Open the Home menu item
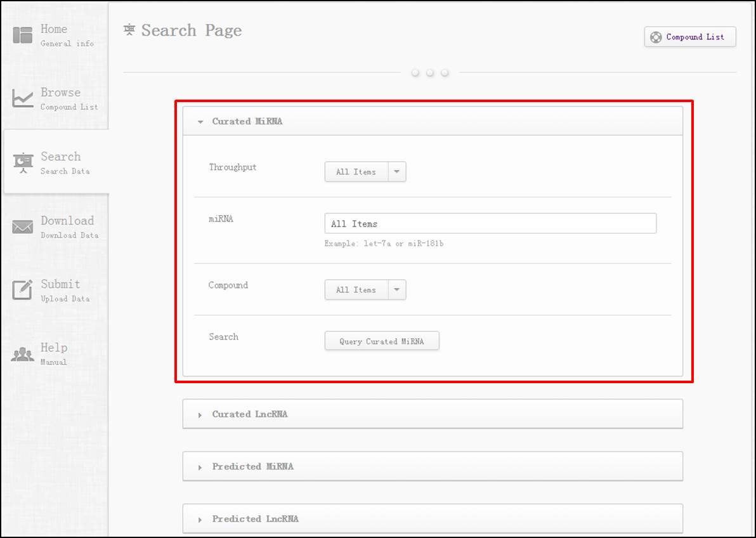Viewport: 756px width, 538px height. pyautogui.click(x=56, y=36)
